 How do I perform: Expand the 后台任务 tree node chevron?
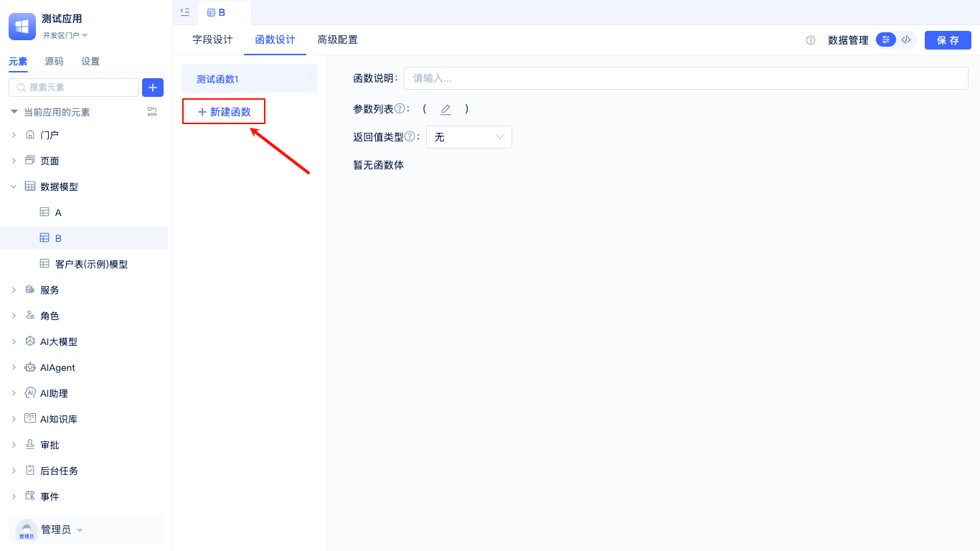[14, 471]
